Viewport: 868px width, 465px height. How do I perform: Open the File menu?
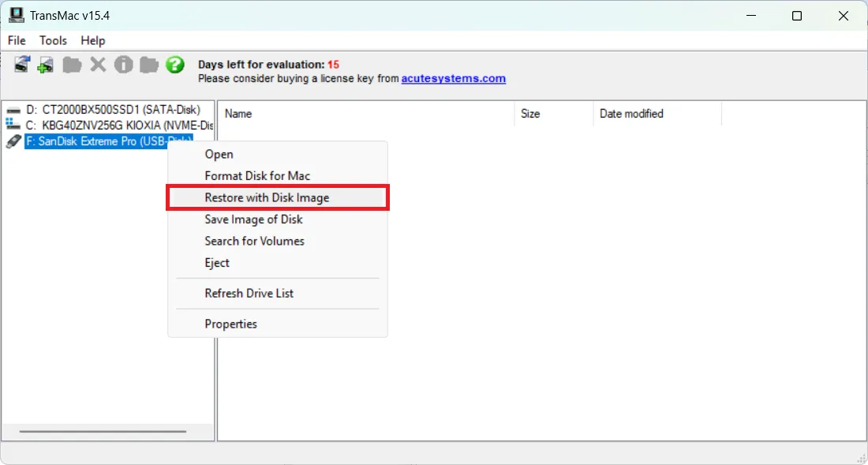(17, 40)
